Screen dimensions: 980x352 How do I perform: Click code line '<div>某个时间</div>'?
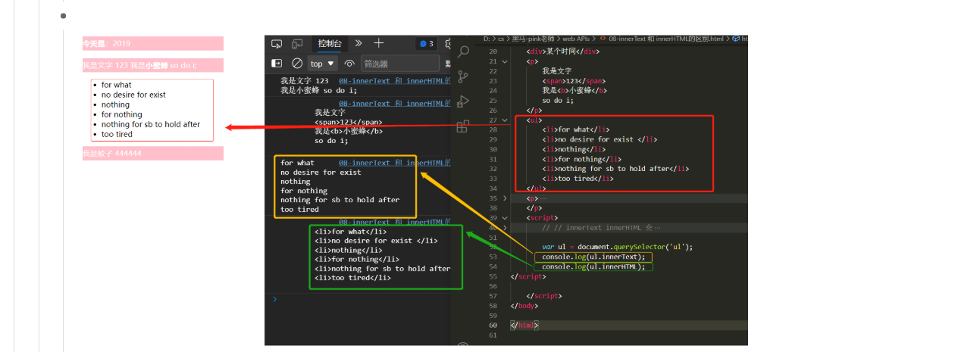563,51
